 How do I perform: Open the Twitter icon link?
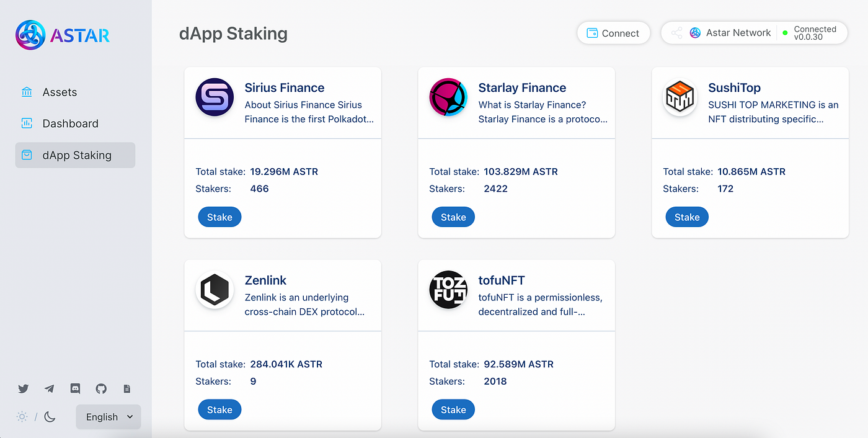pos(24,389)
